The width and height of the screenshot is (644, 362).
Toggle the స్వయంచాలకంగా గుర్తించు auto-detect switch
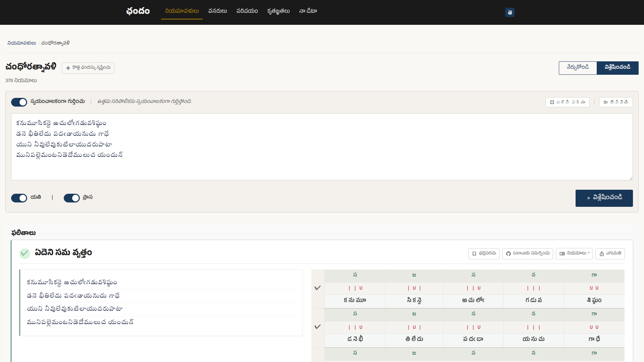pyautogui.click(x=19, y=102)
